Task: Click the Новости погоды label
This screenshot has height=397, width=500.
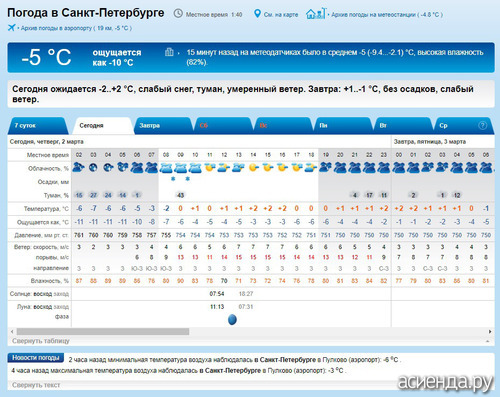Action: coord(36,358)
